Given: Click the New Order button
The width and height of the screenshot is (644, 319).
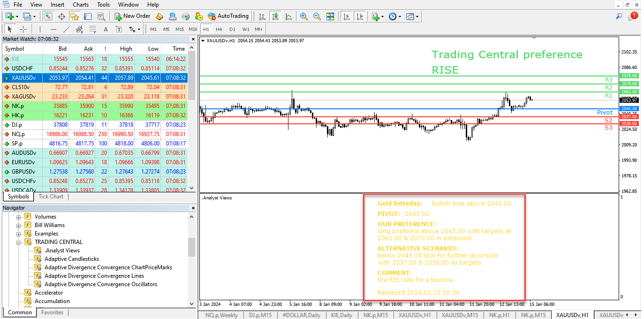Looking at the screenshot, I should 132,16.
